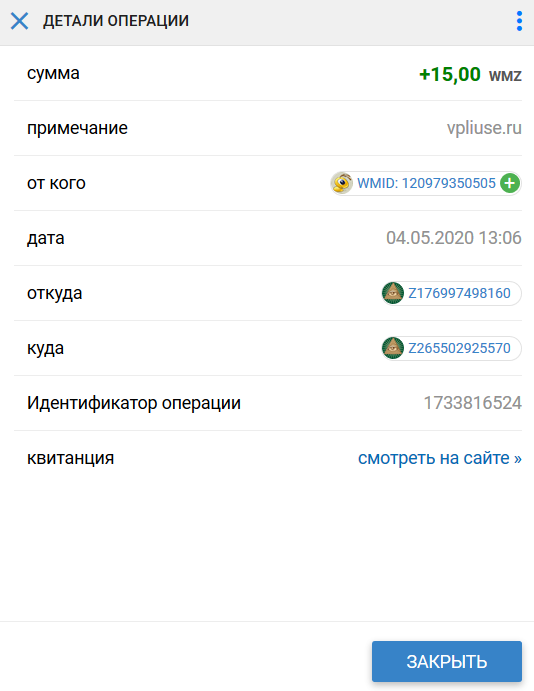
Task: Add sender via green plus icon
Action: coord(510,183)
